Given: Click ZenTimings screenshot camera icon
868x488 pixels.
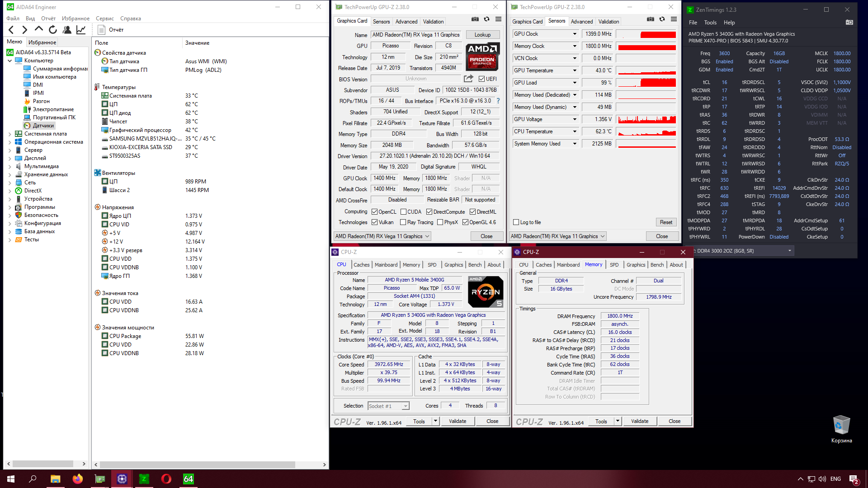Looking at the screenshot, I should (x=849, y=22).
